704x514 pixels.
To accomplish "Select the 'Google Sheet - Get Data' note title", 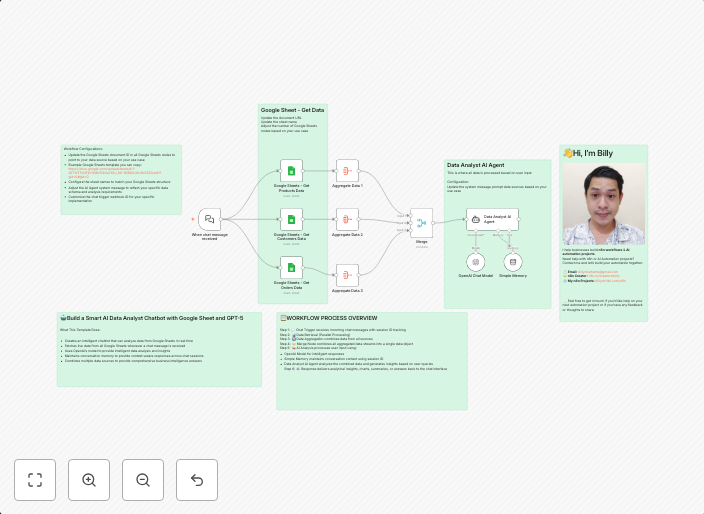I will pos(292,110).
